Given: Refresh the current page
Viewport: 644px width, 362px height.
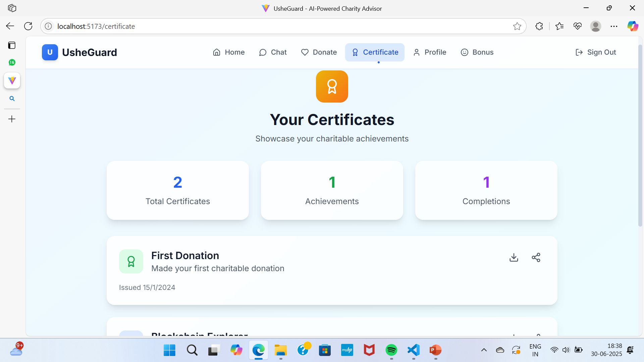Looking at the screenshot, I should coord(28,26).
